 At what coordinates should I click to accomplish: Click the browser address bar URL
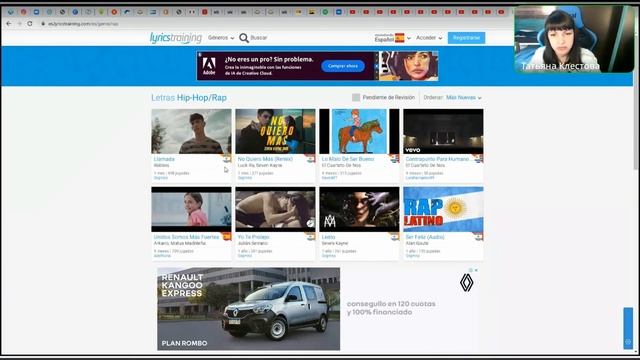[x=83, y=24]
